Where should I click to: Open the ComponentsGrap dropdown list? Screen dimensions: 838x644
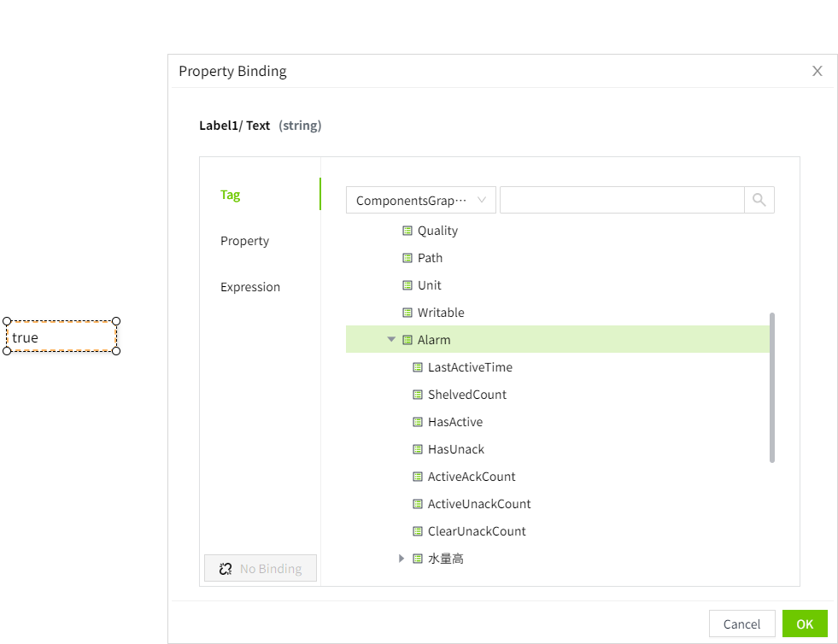(420, 200)
